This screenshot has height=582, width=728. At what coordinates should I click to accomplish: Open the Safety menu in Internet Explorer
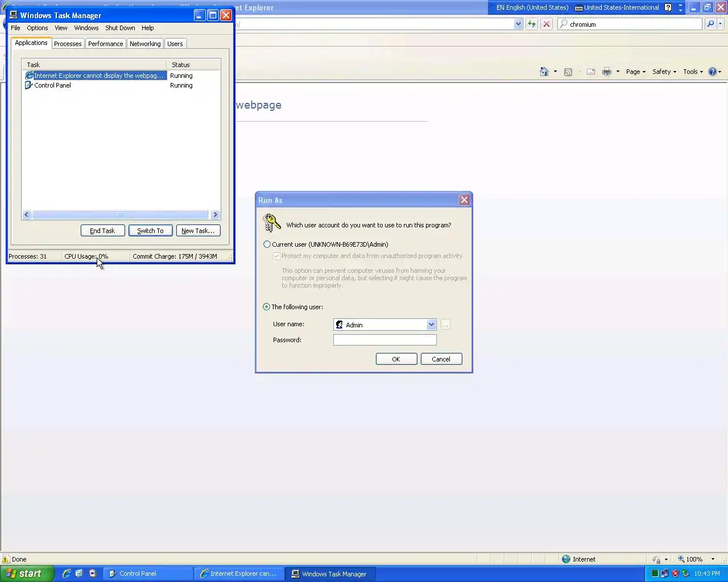(664, 72)
